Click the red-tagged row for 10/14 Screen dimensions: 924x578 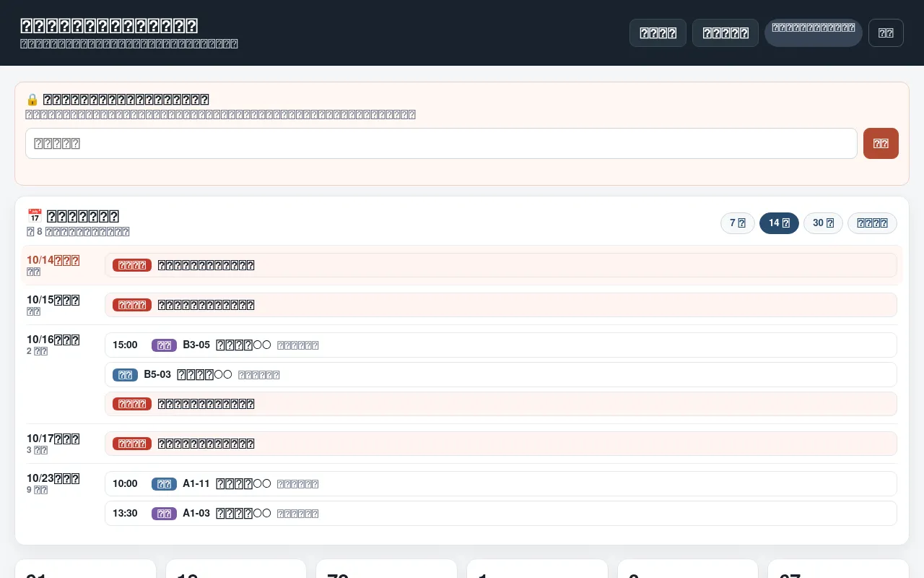coord(501,265)
